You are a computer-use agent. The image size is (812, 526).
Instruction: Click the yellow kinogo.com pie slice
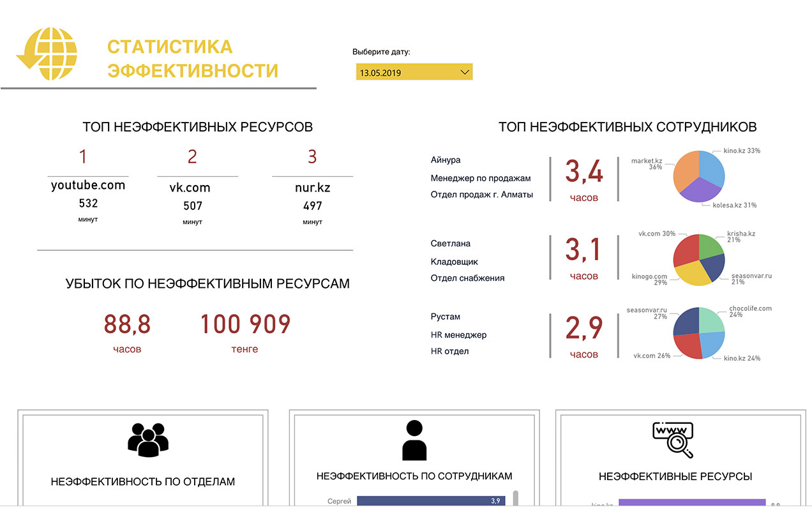[691, 273]
